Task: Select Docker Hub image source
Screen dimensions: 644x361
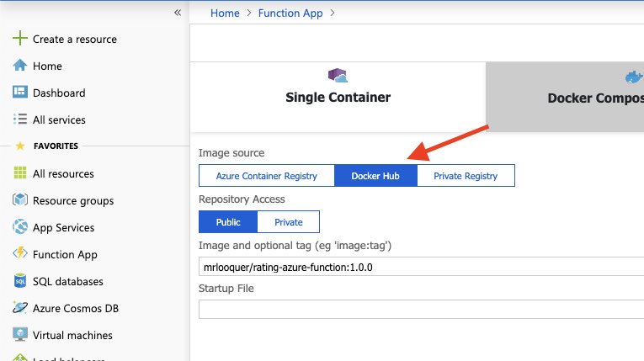Action: pos(375,176)
